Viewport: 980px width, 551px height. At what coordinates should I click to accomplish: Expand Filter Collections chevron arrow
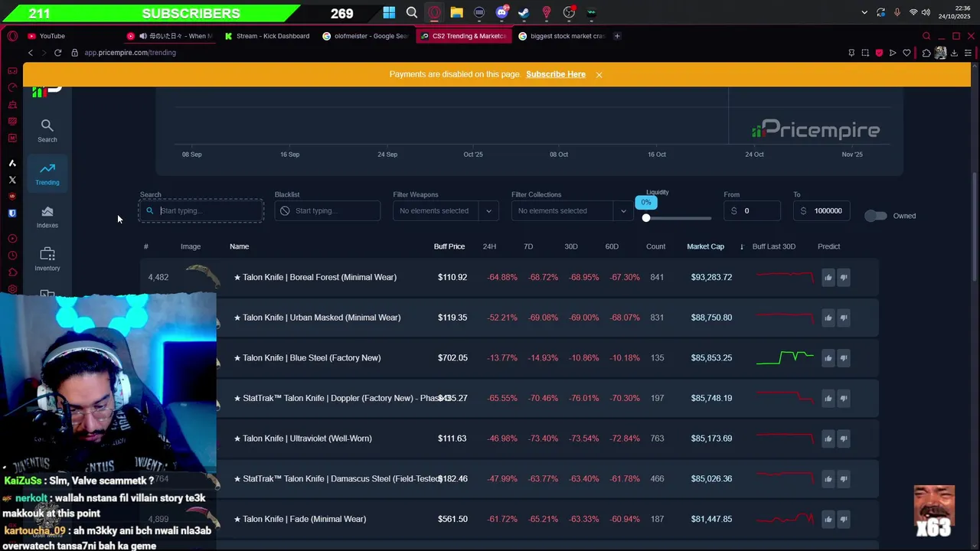click(x=623, y=211)
